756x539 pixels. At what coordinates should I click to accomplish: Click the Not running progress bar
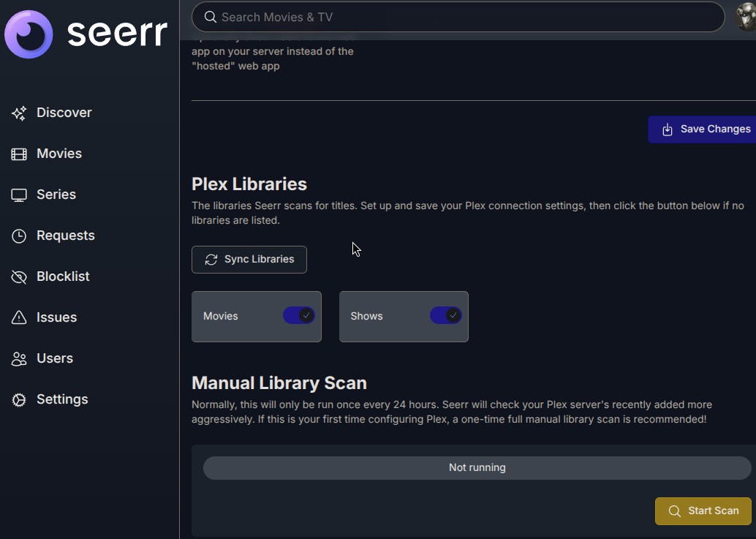coord(477,467)
